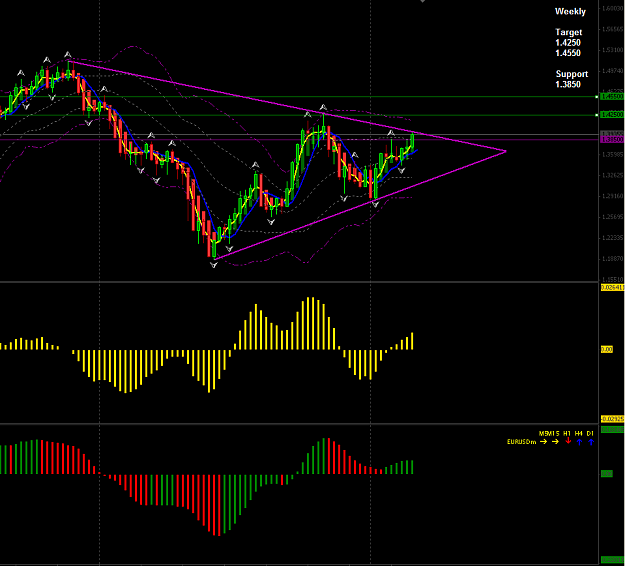Click the blue D1 up arrow

click(x=591, y=442)
